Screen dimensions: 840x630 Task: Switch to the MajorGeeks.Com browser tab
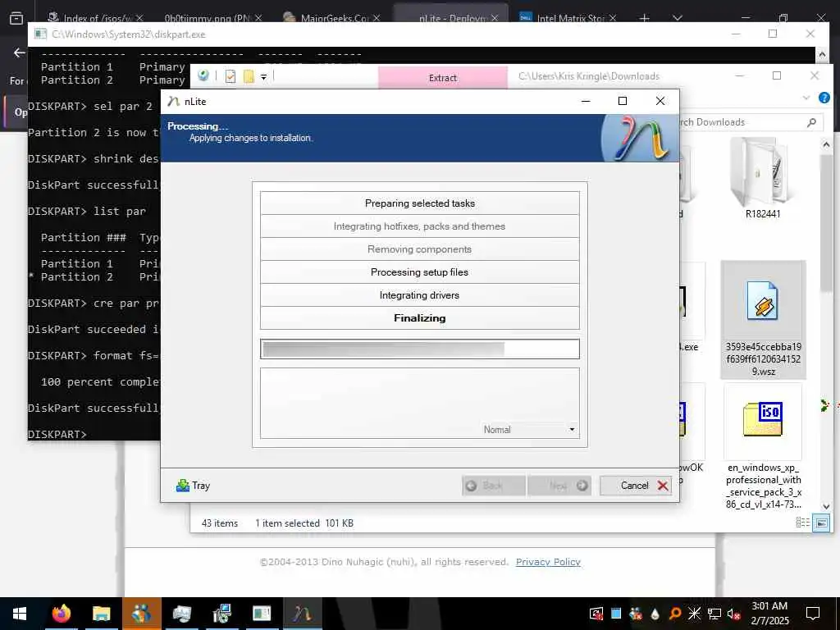pos(331,18)
